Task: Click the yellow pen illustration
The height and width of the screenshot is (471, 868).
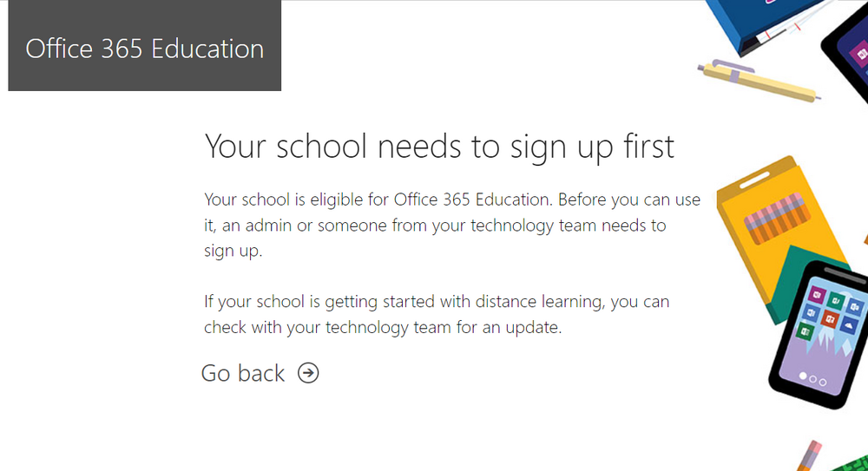Action: (759, 81)
